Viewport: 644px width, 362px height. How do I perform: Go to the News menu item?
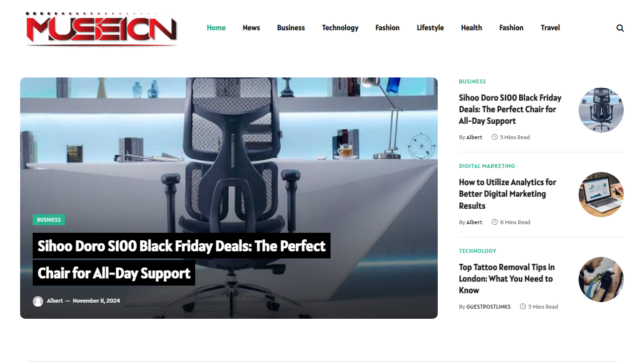pyautogui.click(x=251, y=28)
